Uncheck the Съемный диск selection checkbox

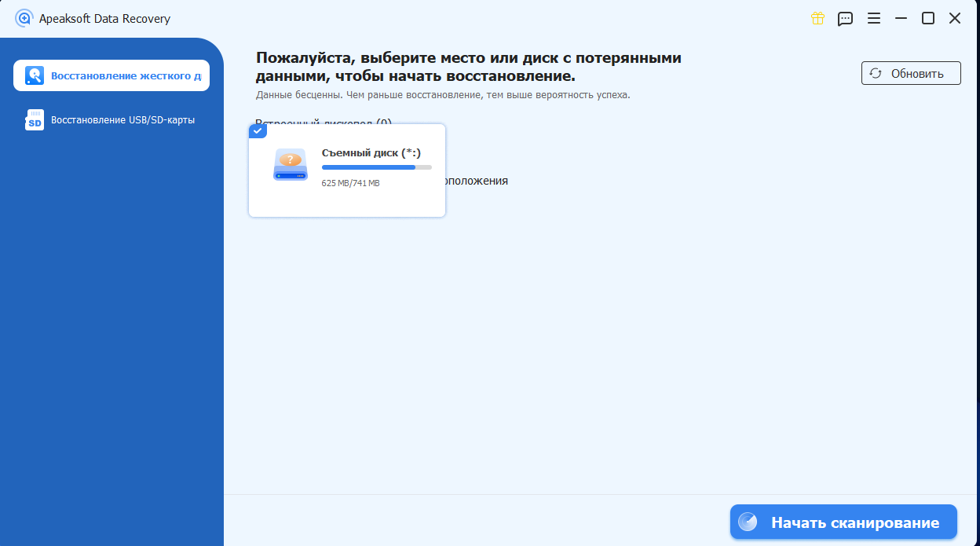[258, 130]
